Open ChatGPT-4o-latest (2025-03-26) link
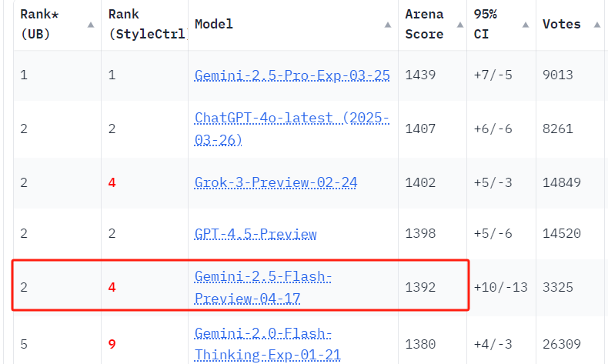Viewport: 608px width, 364px height. click(x=292, y=129)
